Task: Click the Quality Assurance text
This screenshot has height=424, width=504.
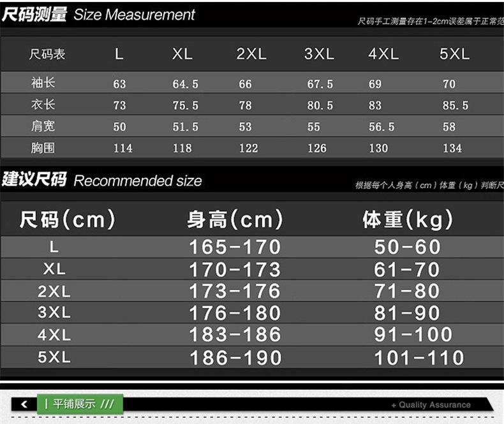Action: coord(431,405)
